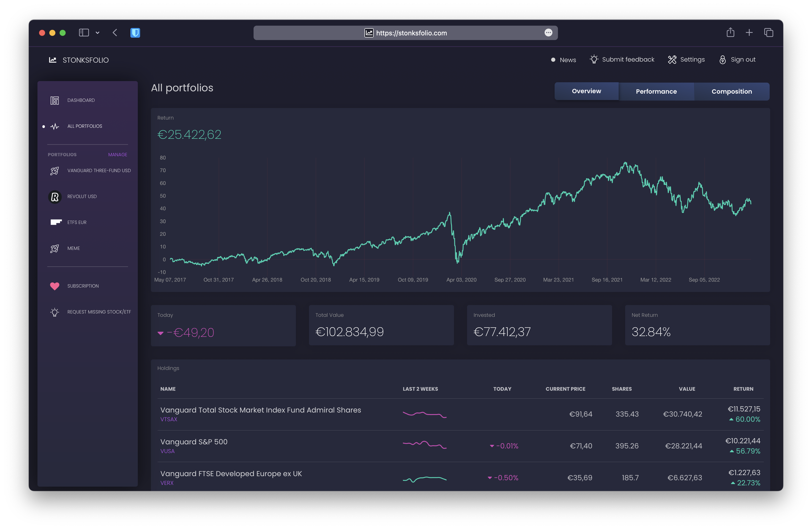The image size is (812, 529).
Task: Click the VUSA two-week sparkline
Action: (424, 445)
